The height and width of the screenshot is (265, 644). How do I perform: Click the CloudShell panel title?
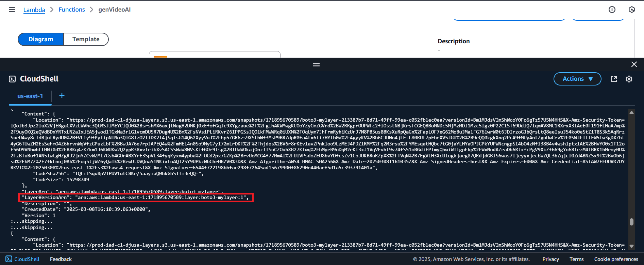39,79
